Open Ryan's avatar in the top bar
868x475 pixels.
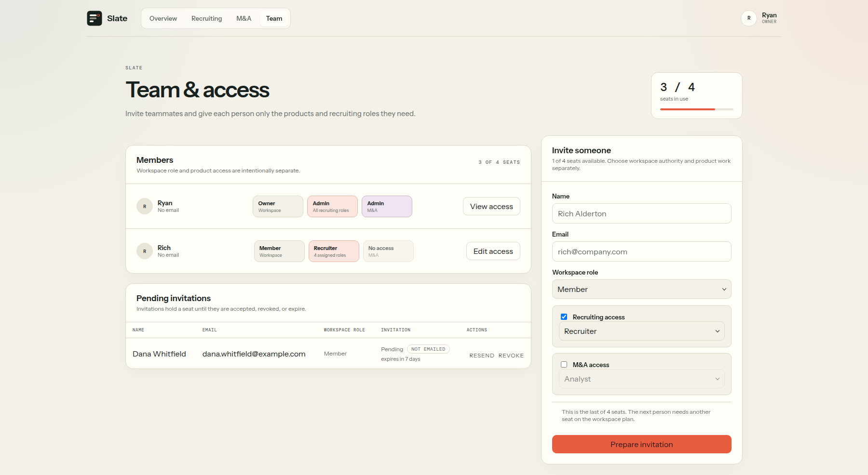[x=748, y=18]
